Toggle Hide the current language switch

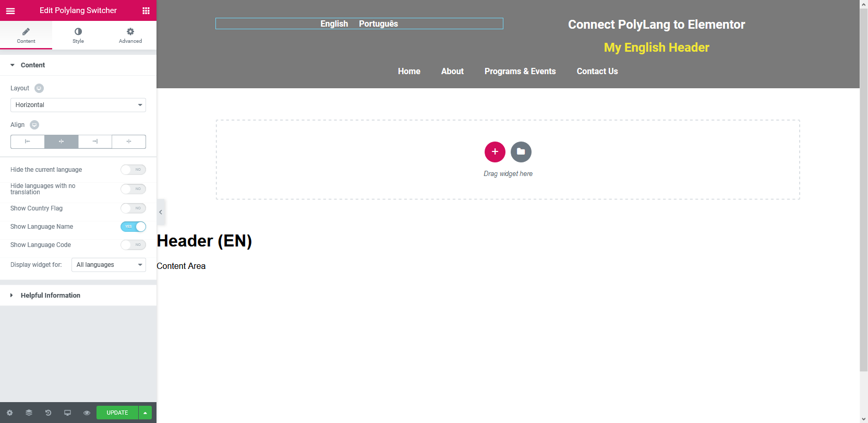click(133, 170)
